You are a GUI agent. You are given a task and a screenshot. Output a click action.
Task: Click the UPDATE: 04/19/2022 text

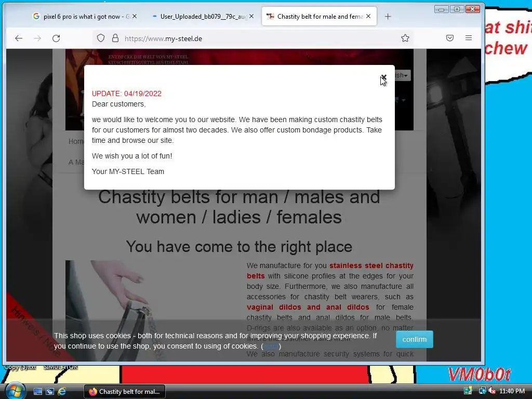(x=127, y=94)
